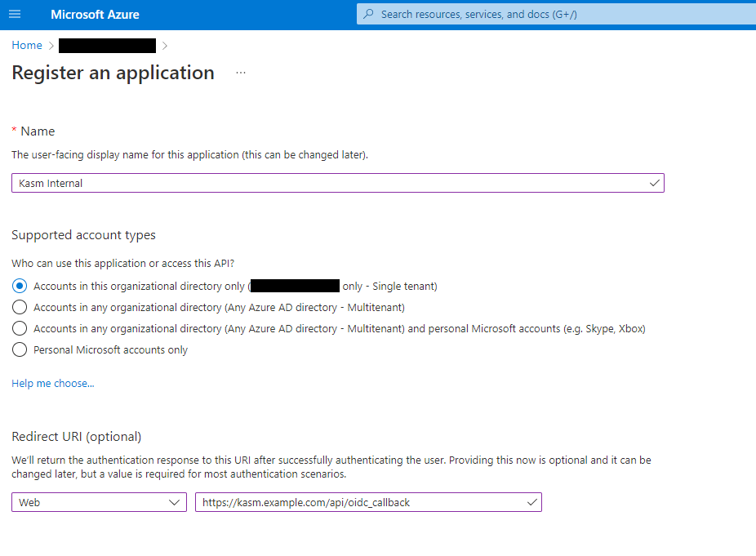
Task: Choose the Multitenant-only Azure AD directory option
Action: click(x=20, y=308)
